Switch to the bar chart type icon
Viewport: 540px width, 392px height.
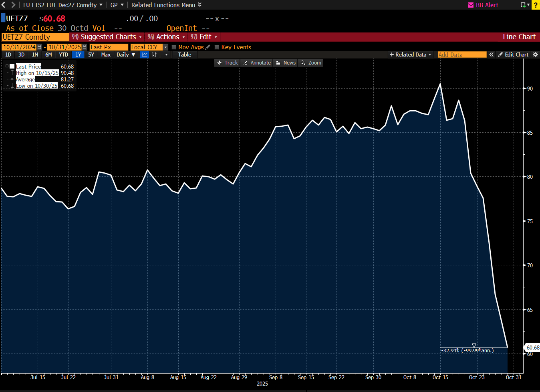click(154, 55)
